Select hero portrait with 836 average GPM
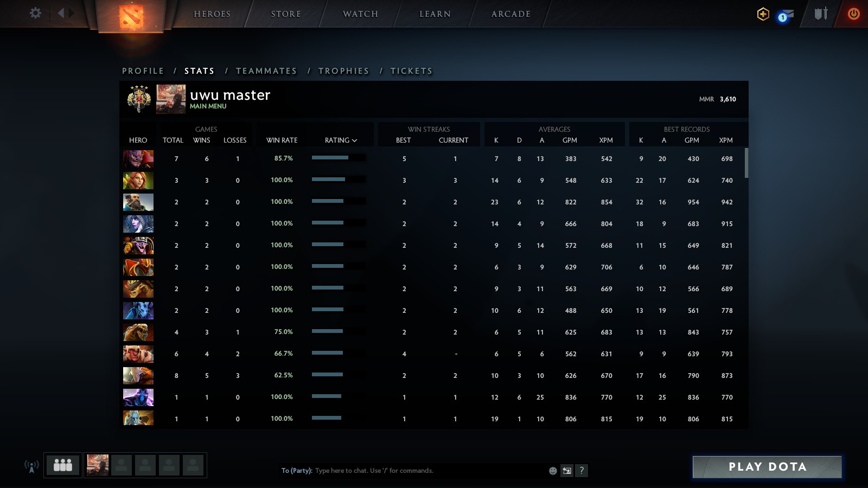Image resolution: width=868 pixels, height=488 pixels. [x=138, y=397]
